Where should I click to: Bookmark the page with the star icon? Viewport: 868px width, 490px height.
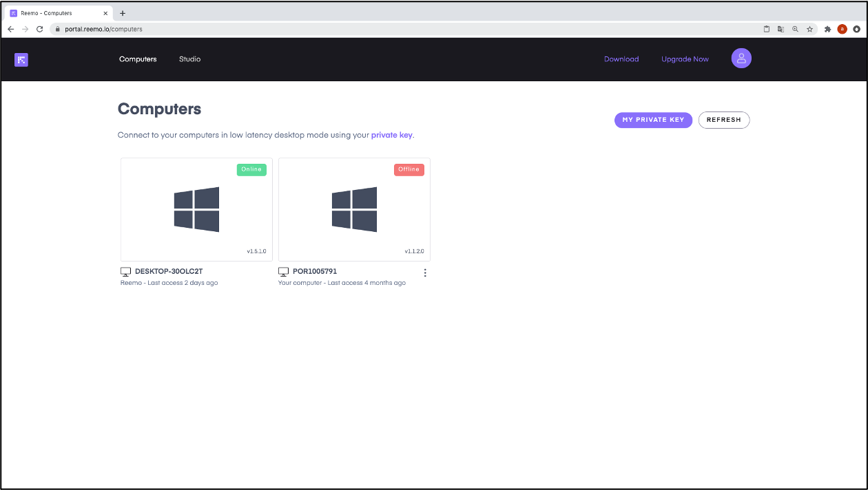tap(810, 29)
